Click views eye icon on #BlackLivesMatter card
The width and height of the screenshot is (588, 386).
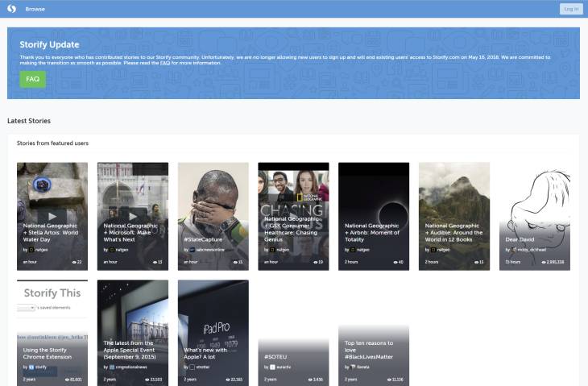pos(389,380)
